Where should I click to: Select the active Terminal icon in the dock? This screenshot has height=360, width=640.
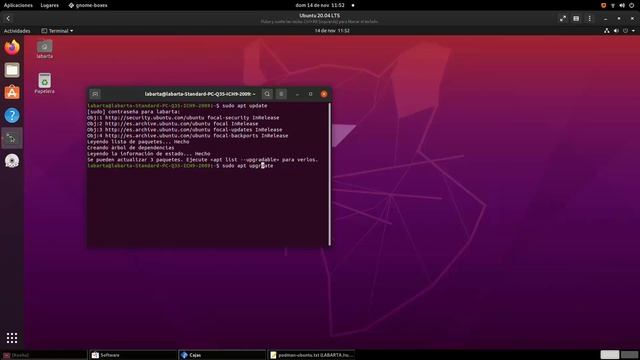(12, 138)
